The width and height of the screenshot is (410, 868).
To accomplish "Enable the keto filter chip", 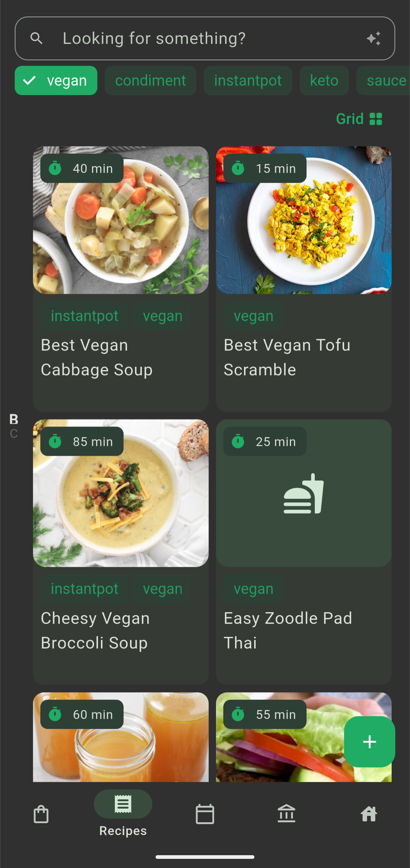I will (324, 81).
